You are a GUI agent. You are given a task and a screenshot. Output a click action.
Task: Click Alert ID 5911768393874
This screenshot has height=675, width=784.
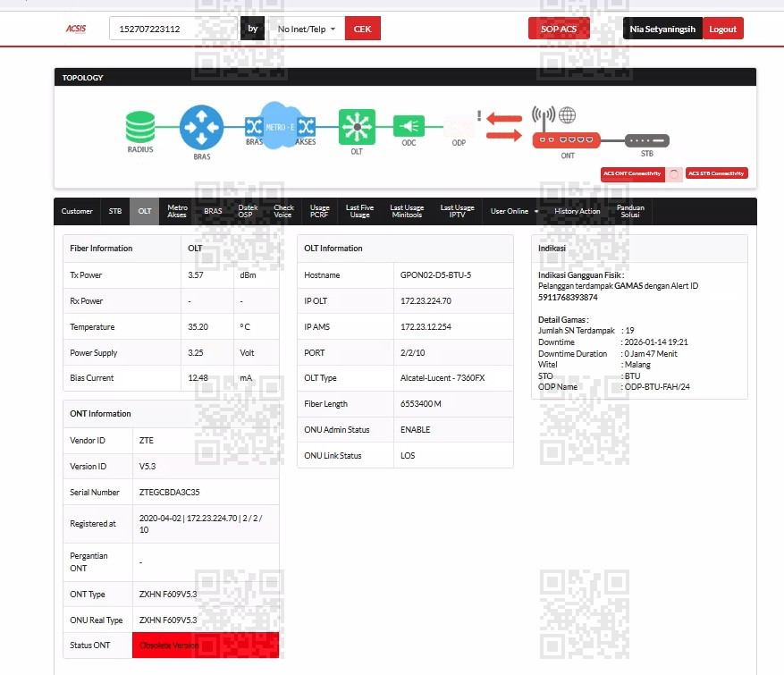568,298
